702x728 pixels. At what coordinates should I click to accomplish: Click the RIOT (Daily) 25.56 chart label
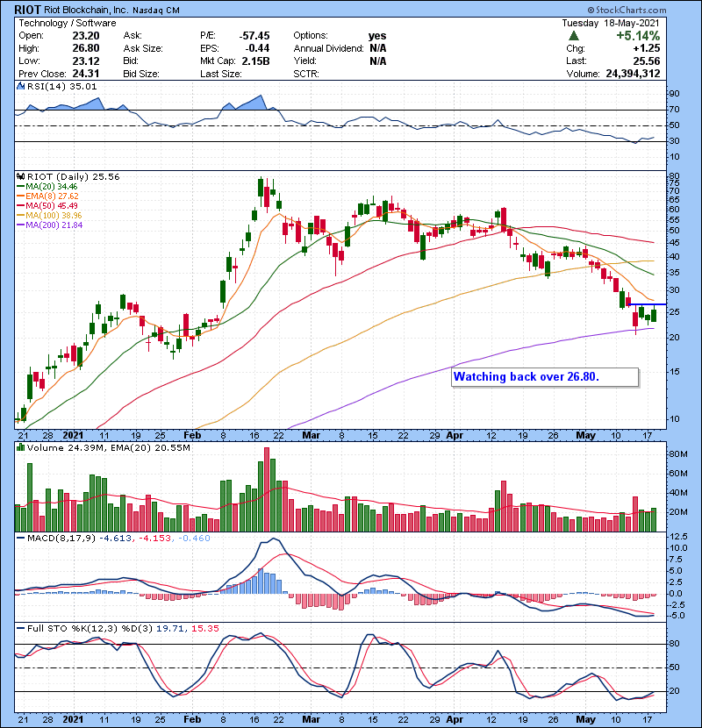pos(74,177)
